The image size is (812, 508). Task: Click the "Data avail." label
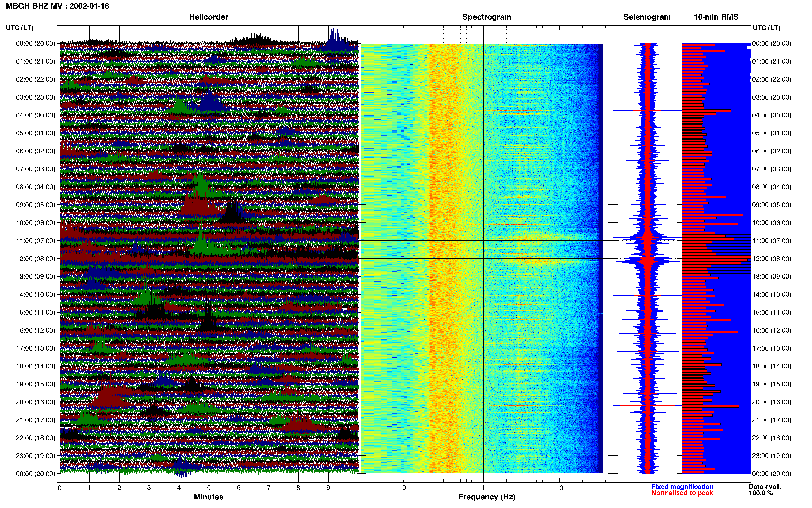(x=765, y=487)
